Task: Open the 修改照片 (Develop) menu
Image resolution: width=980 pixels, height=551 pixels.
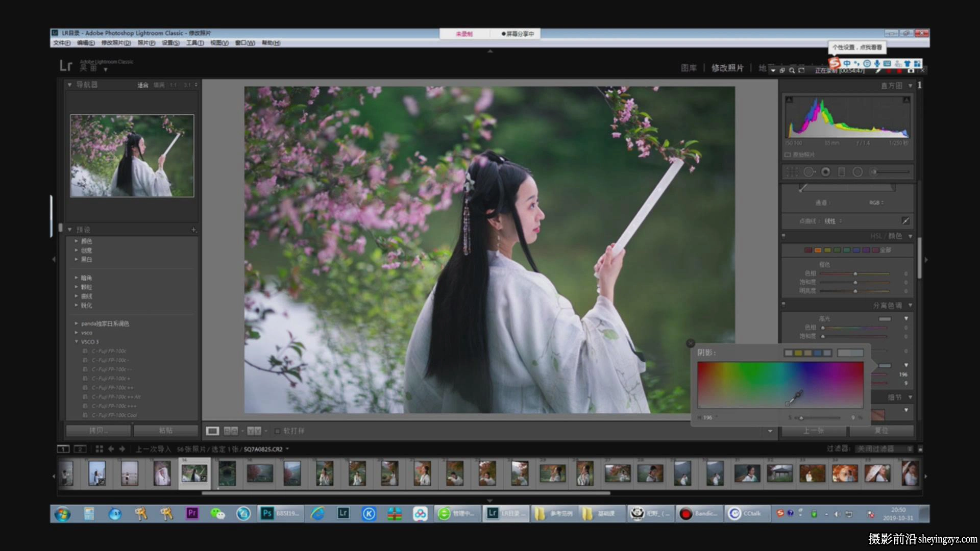Action: [x=116, y=43]
